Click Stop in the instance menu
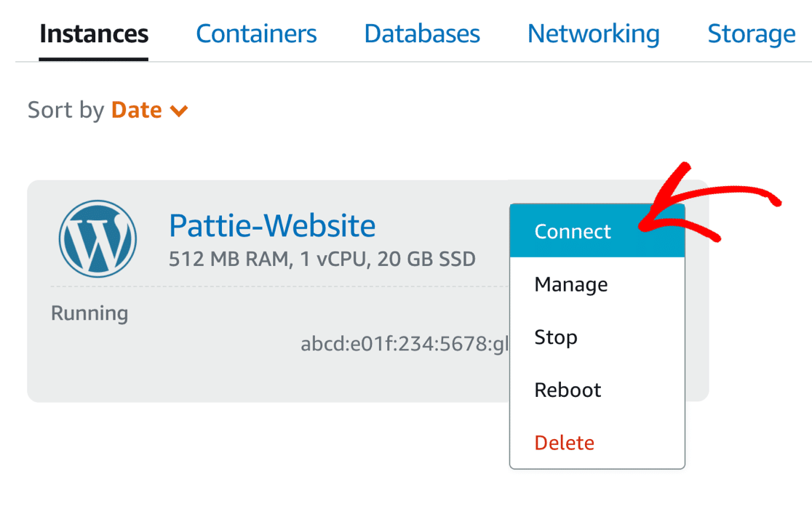 (x=555, y=337)
